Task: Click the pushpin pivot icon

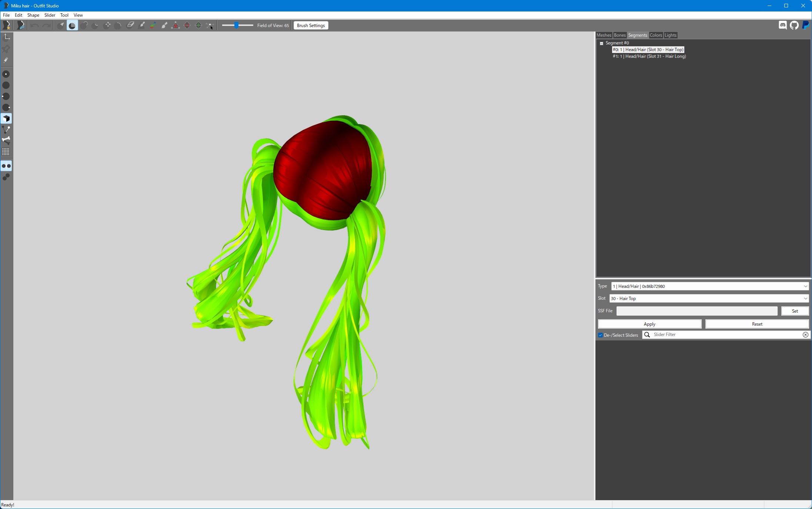Action: coord(6,49)
